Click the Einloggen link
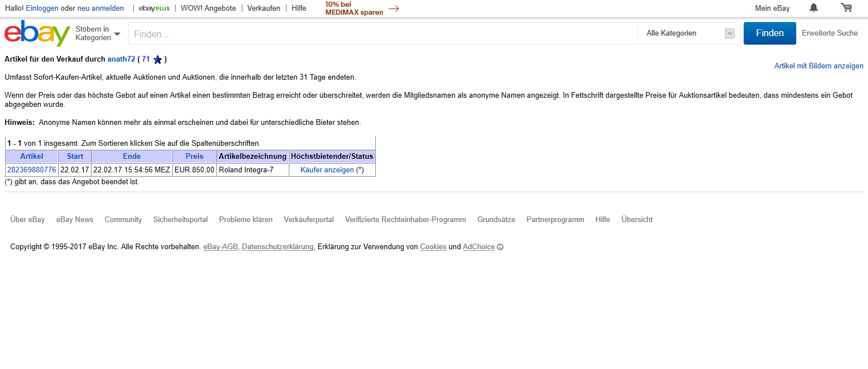This screenshot has height=369, width=868. (x=42, y=8)
